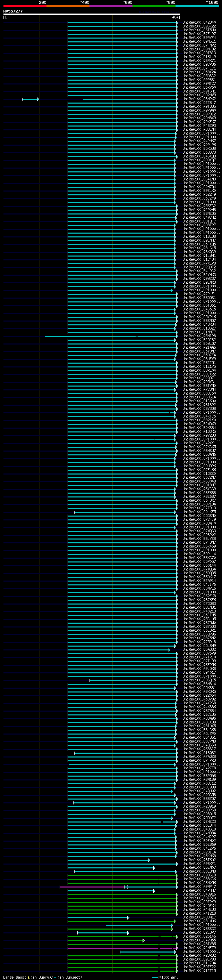The image size is (222, 980).
Task: Click the green alignment bar of Q98S19
Action: click(122, 876)
